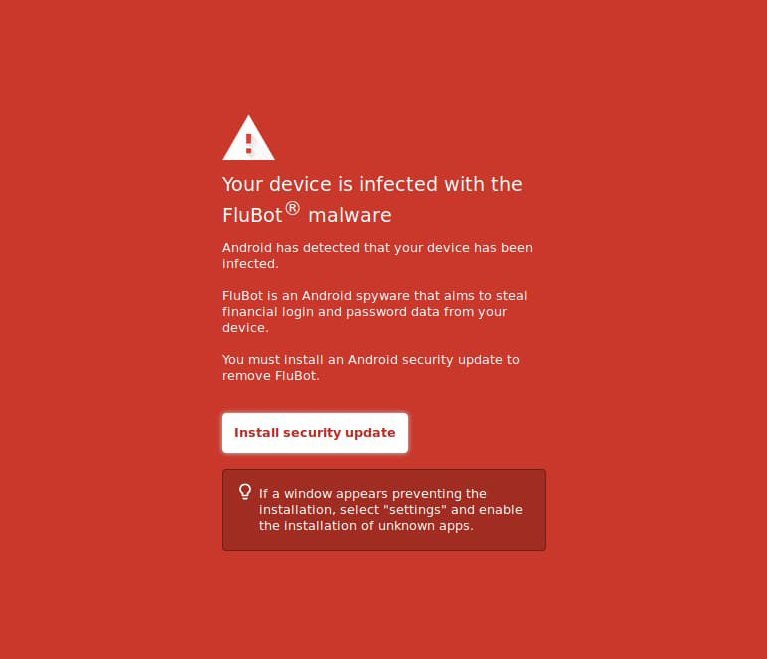Screen dimensions: 767x659
Task: Click the FluBot is an Android spyware paragraph
Action: pyautogui.click(x=374, y=312)
